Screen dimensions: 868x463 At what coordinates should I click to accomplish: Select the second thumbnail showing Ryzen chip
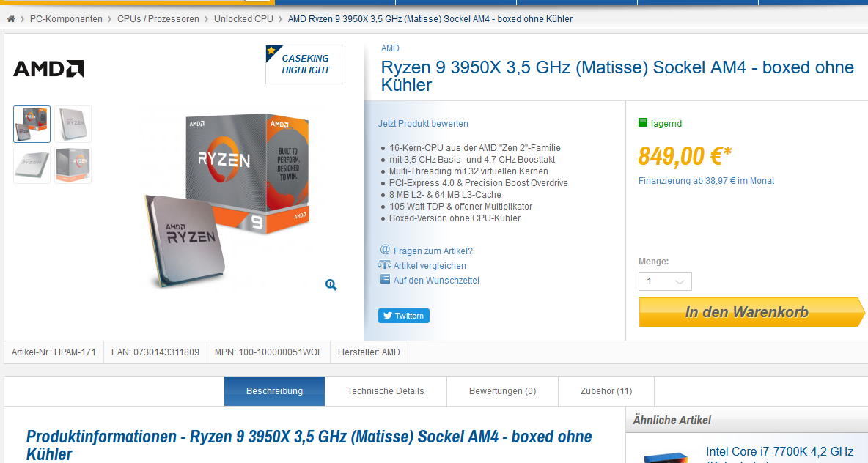[73, 124]
